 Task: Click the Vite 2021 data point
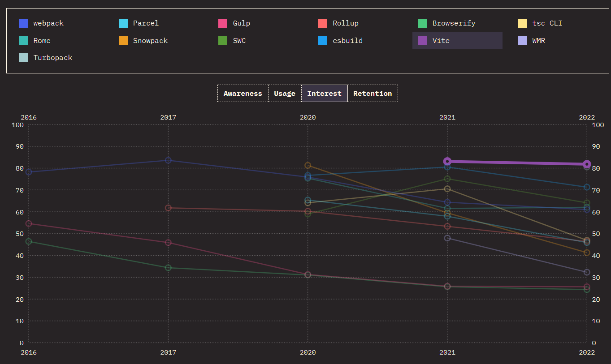coord(447,162)
